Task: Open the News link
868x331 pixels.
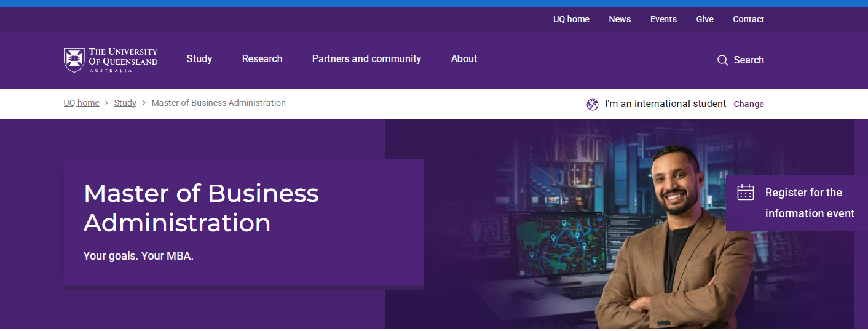Action: pos(619,19)
